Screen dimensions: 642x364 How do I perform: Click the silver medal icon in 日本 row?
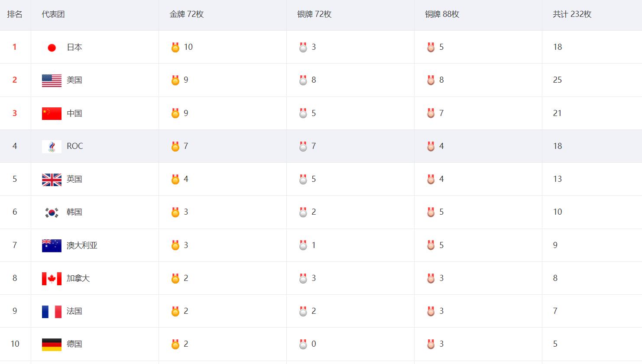coord(303,47)
